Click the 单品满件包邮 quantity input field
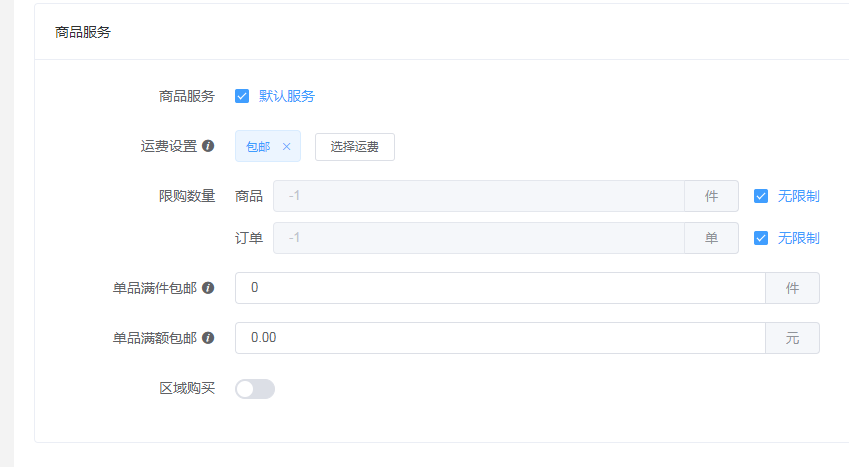849x467 pixels. point(500,288)
